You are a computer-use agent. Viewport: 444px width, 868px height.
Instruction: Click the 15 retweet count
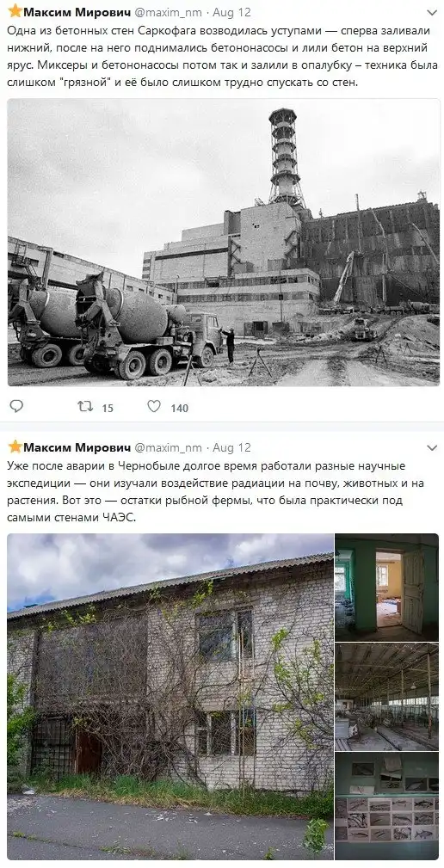pyautogui.click(x=108, y=408)
